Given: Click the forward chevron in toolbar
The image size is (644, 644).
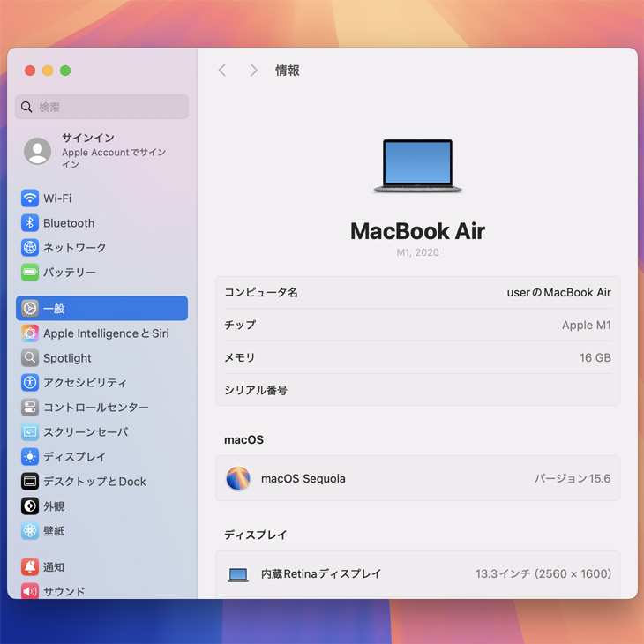Looking at the screenshot, I should [x=253, y=71].
